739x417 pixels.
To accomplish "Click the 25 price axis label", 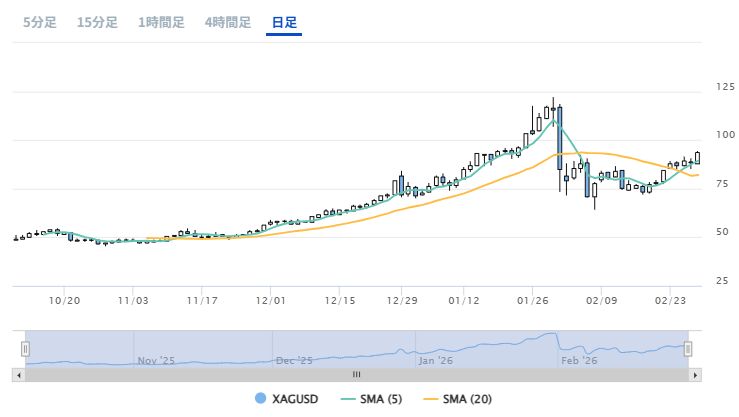I will coord(722,281).
